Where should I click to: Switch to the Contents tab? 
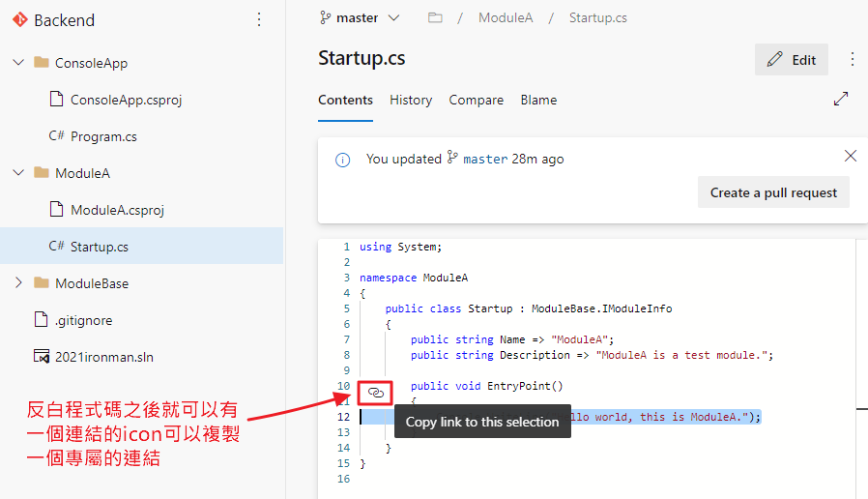pyautogui.click(x=345, y=101)
